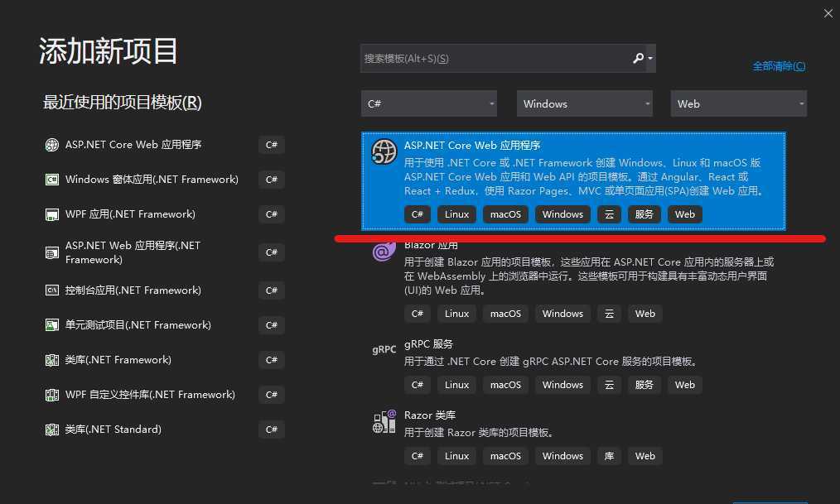
Task: Click the Linux tag under Blazor 应用
Action: click(456, 314)
